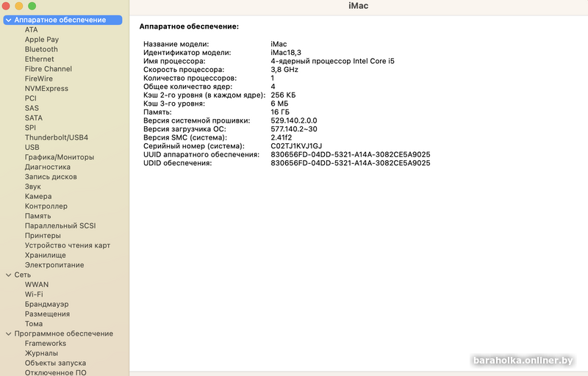The width and height of the screenshot is (588, 376).
Task: Select Параллельный SCSI in the sidebar
Action: click(60, 226)
